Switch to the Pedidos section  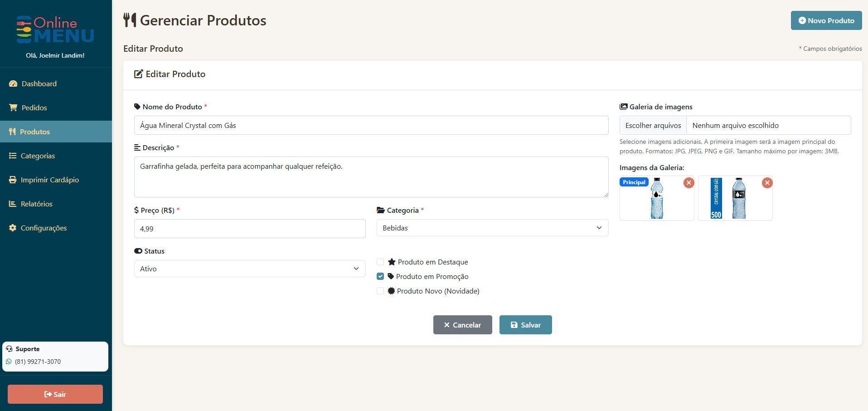(34, 108)
